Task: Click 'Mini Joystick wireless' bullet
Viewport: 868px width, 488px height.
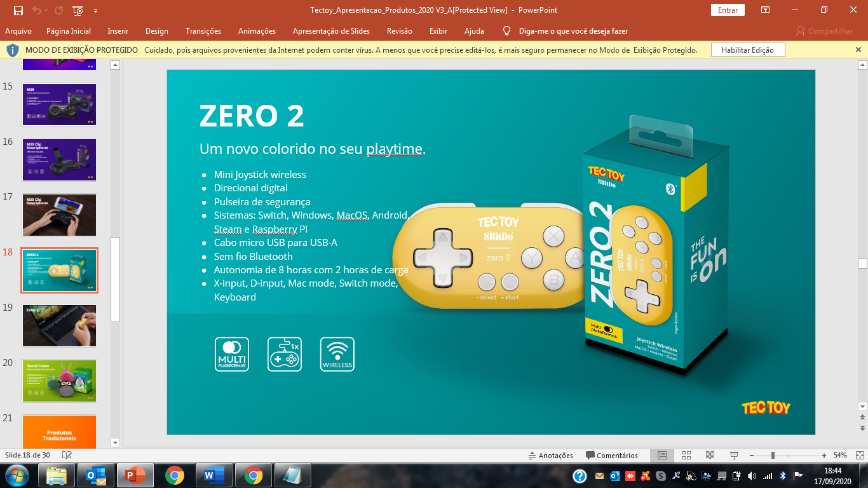Action: (x=260, y=174)
